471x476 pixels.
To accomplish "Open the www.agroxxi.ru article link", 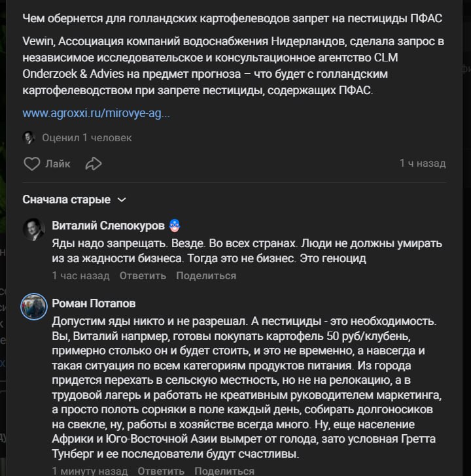I will click(x=96, y=113).
